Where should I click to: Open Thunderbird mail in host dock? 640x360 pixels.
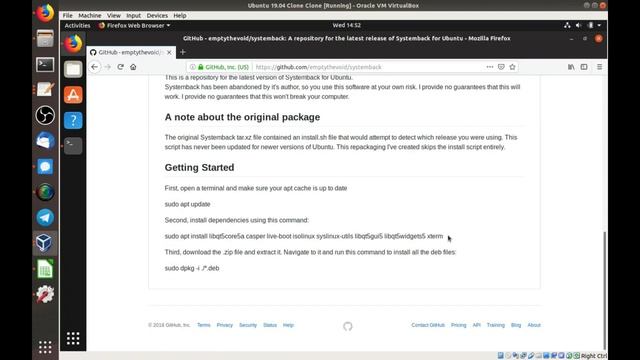(45, 141)
